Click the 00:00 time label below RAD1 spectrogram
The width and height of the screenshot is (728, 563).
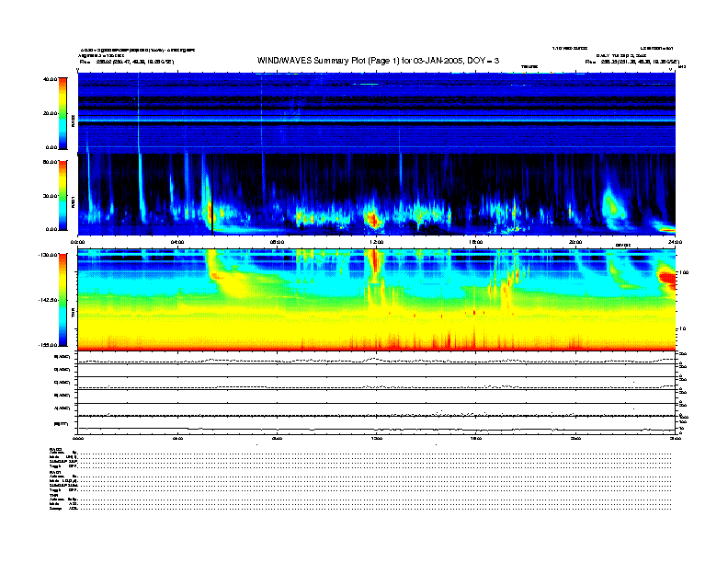click(77, 242)
